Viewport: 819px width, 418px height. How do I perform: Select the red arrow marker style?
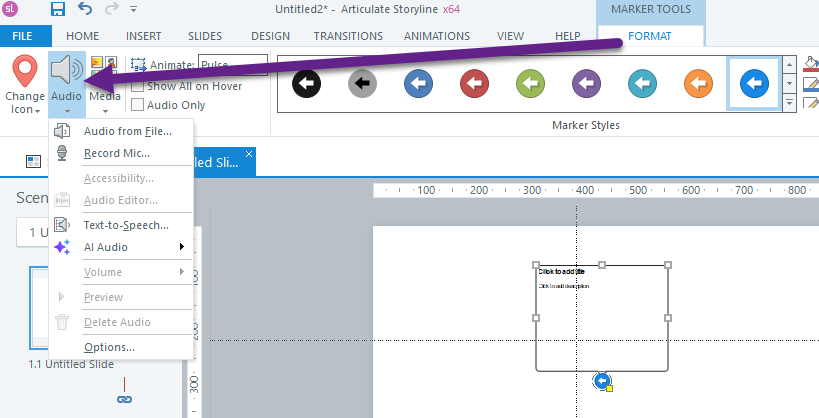[474, 84]
